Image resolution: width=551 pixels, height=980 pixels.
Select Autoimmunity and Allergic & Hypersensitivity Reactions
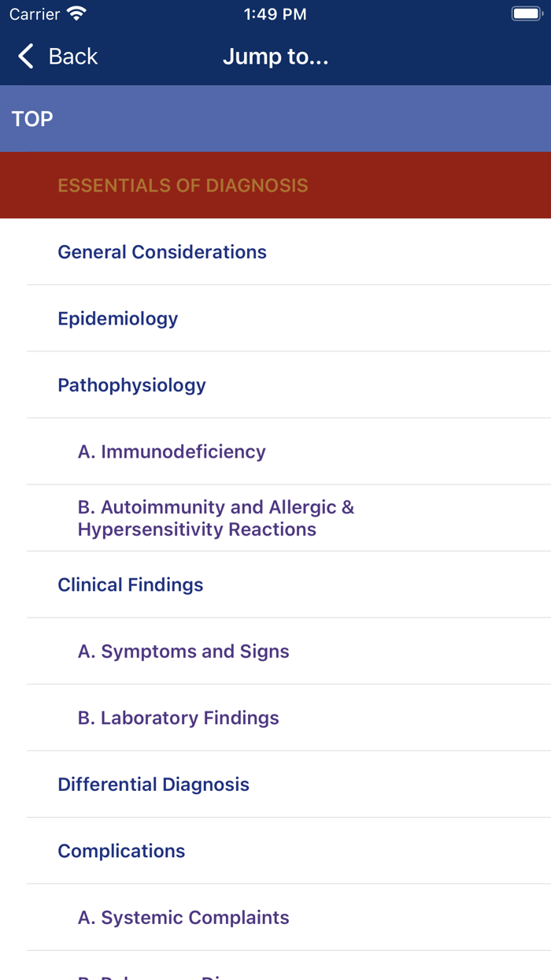coord(216,518)
